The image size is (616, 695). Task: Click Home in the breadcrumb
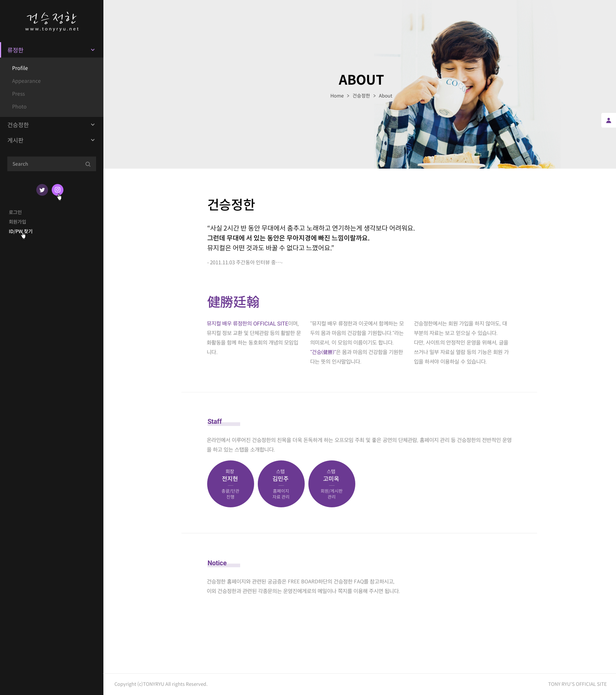(x=337, y=96)
